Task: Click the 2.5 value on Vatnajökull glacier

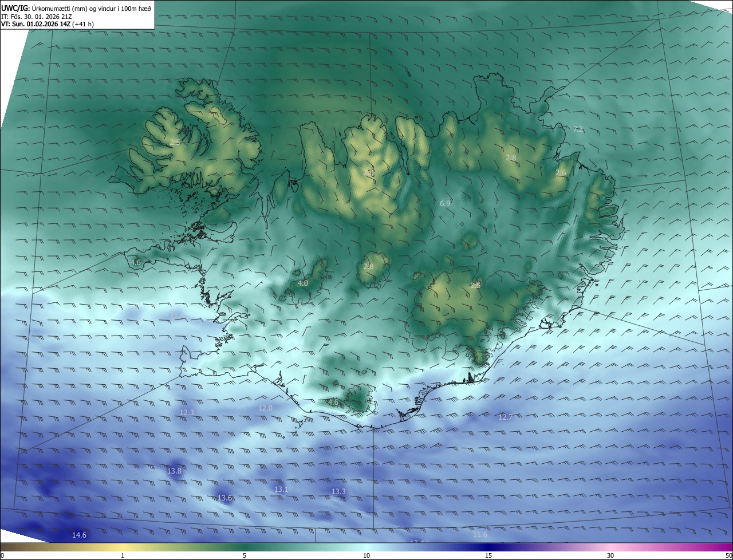Action: click(475, 286)
